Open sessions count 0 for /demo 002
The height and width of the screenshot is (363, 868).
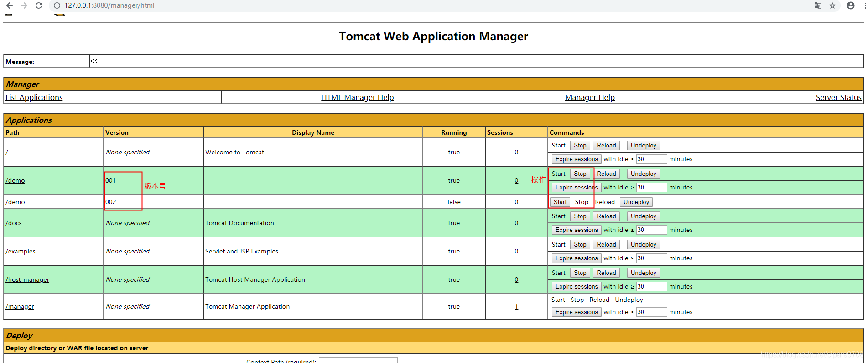pos(516,202)
